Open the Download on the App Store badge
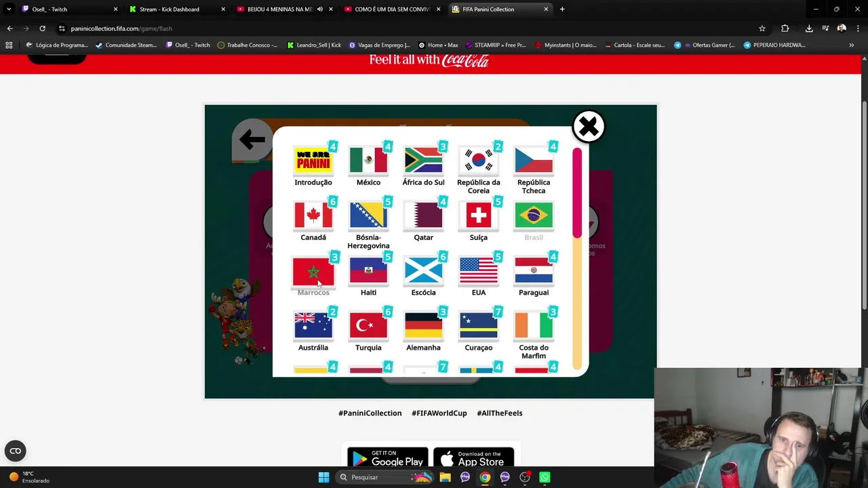 click(473, 458)
